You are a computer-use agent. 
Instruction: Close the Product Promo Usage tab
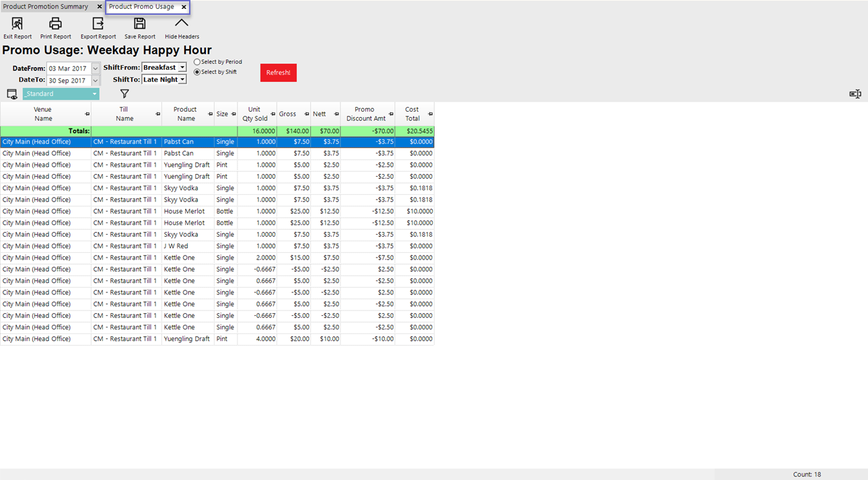pos(184,7)
